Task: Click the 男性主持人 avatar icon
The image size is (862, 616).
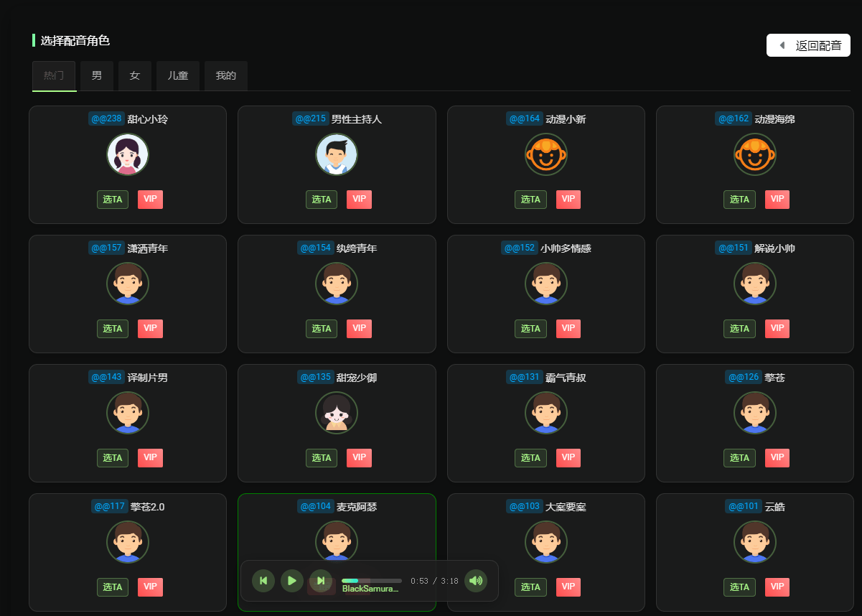Action: pyautogui.click(x=337, y=154)
